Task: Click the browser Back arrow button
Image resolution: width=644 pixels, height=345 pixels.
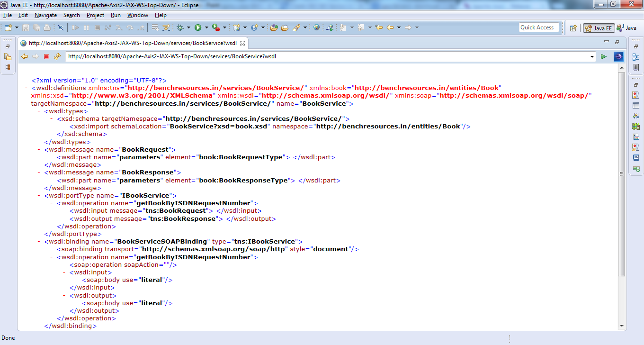Action: [25, 57]
